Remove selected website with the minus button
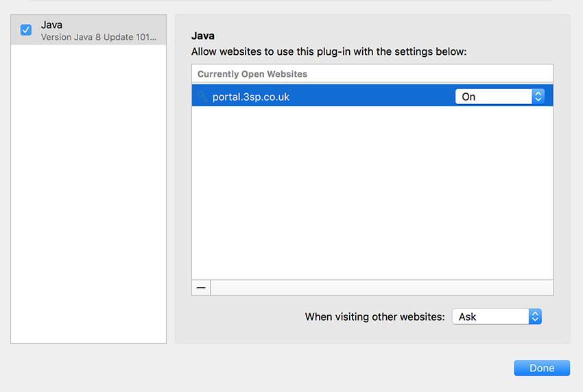The height and width of the screenshot is (392, 583). pyautogui.click(x=201, y=288)
